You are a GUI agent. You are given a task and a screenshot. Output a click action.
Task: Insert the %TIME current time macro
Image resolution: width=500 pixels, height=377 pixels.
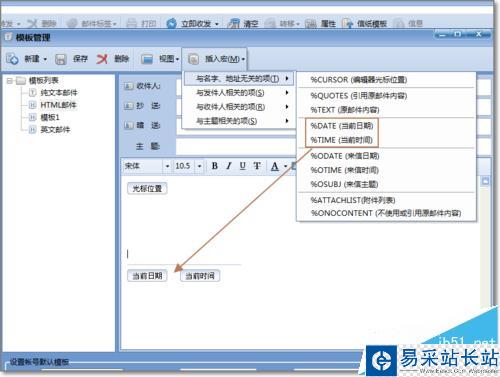pos(341,140)
